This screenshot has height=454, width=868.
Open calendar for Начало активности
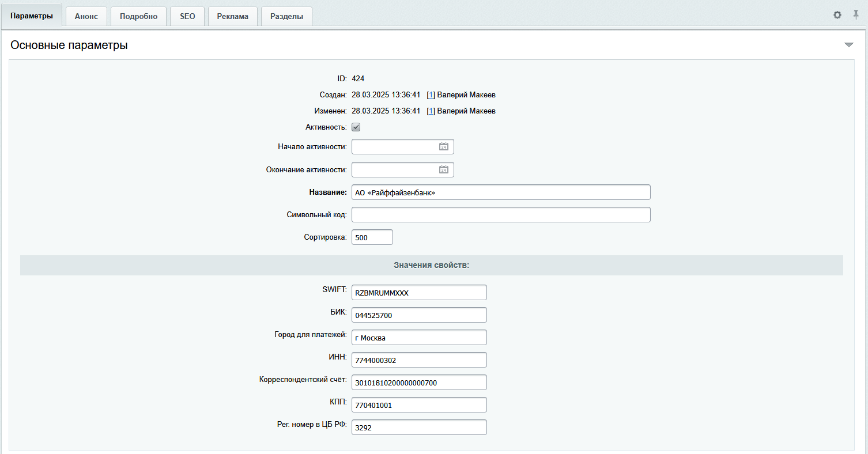coord(444,146)
